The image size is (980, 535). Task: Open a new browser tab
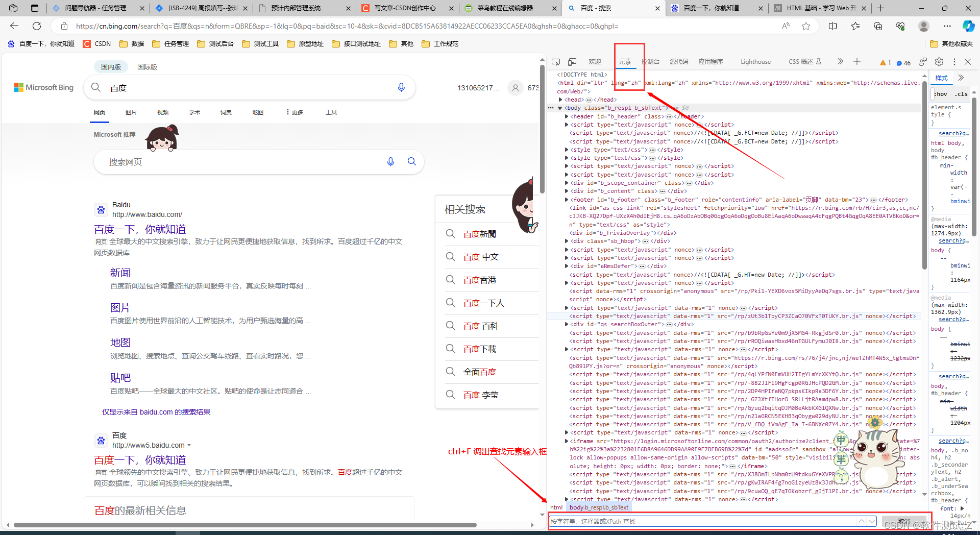click(x=880, y=8)
